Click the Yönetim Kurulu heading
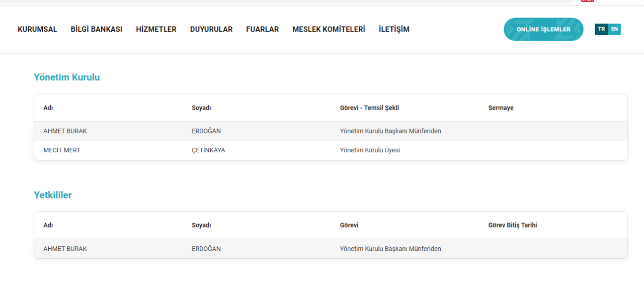Image resolution: width=644 pixels, height=296 pixels. (x=66, y=77)
